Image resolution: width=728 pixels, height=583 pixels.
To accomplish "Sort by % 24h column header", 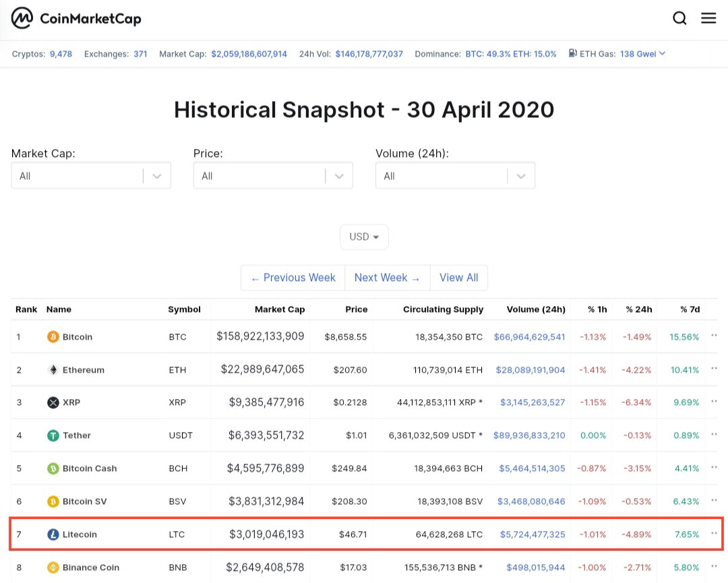I will click(639, 309).
